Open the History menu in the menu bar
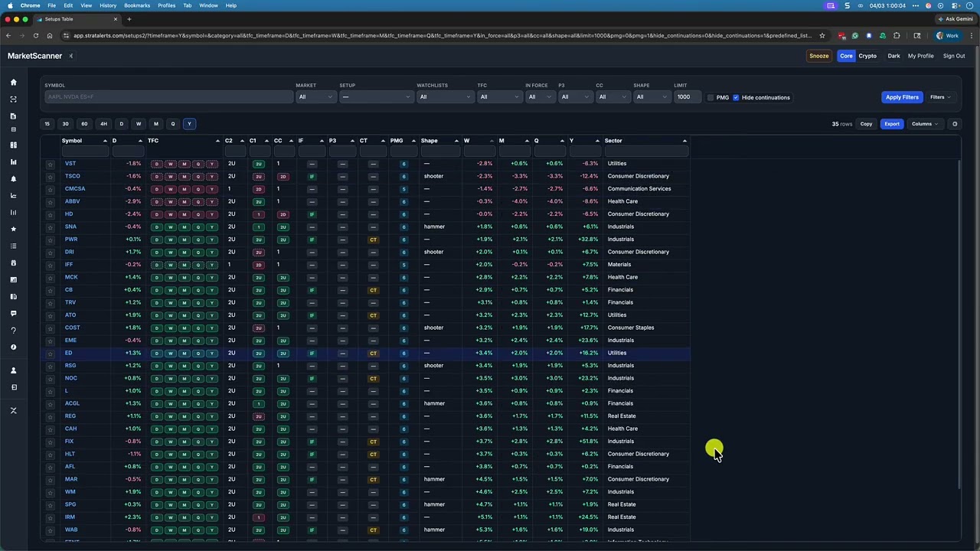980x551 pixels. click(108, 5)
